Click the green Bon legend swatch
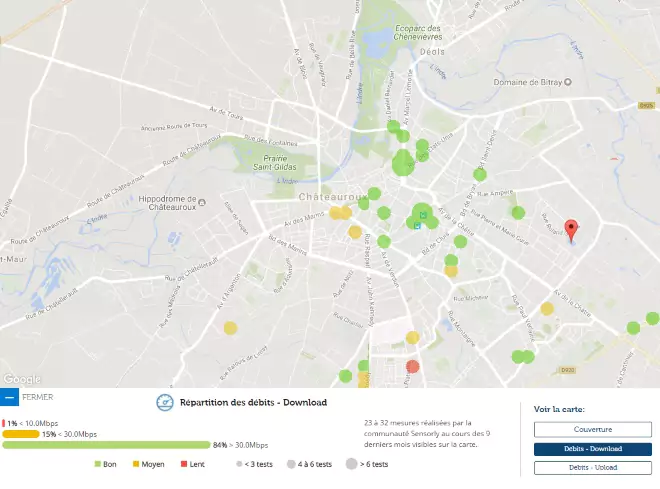 tap(98, 464)
